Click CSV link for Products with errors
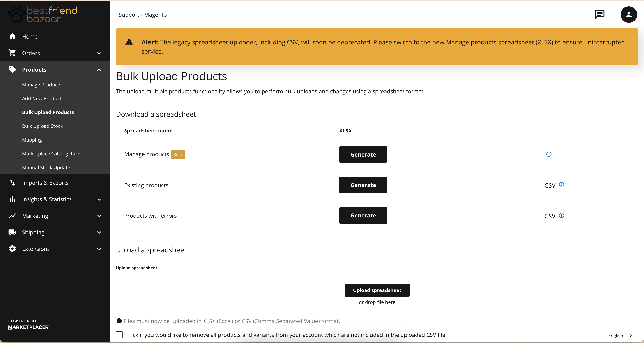The width and height of the screenshot is (644, 343). tap(550, 216)
